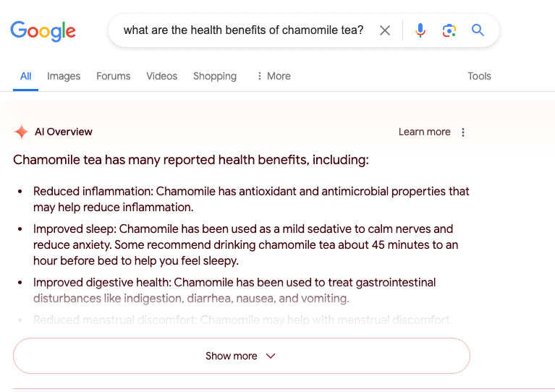Switch to the Images tab

[x=64, y=76]
